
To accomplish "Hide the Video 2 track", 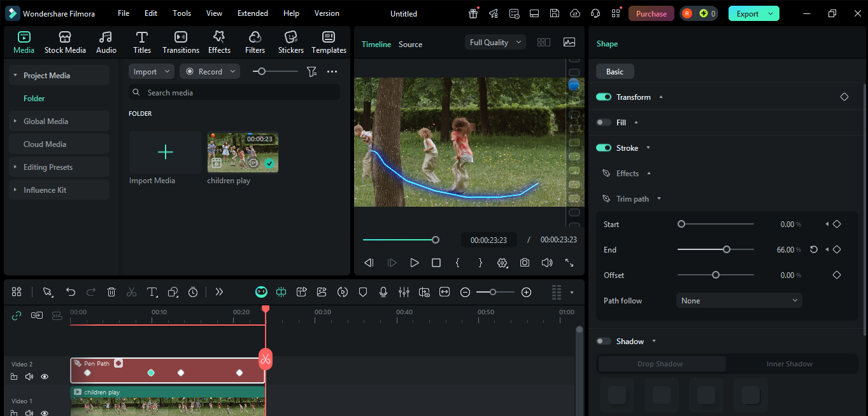I will (45, 377).
